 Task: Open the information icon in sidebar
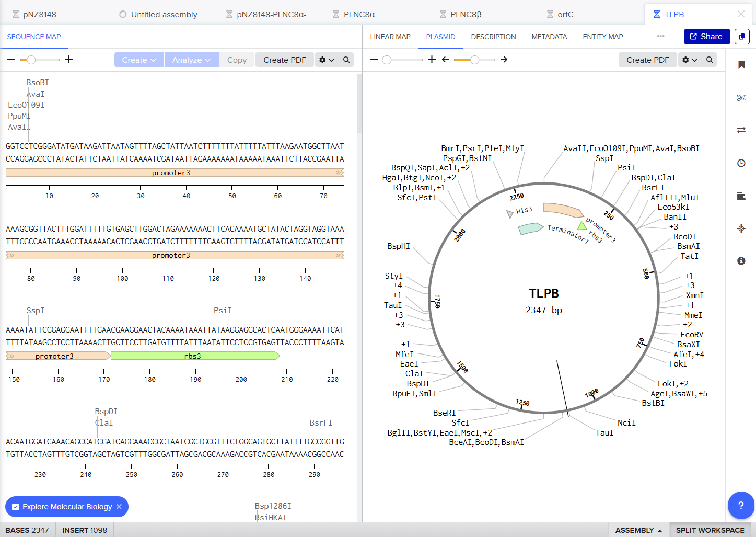click(x=741, y=261)
